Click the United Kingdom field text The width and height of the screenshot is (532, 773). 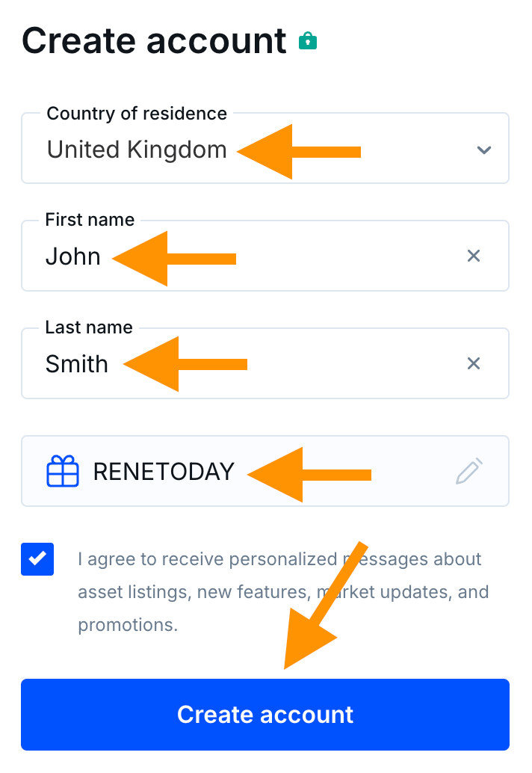[136, 150]
